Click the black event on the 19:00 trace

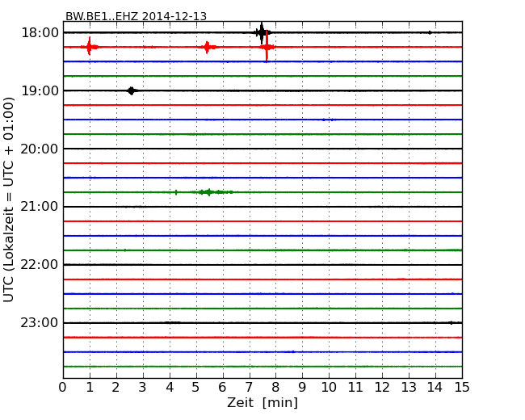pyautogui.click(x=131, y=90)
